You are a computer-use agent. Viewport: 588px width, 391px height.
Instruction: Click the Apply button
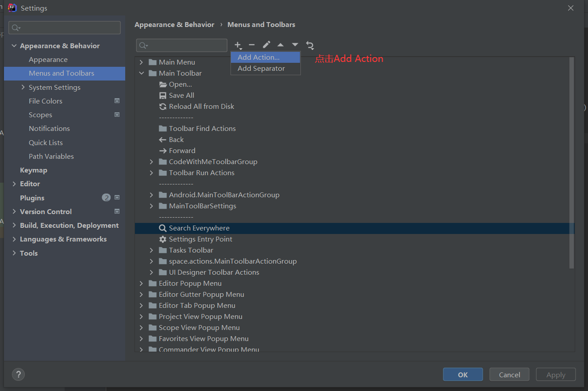point(556,375)
